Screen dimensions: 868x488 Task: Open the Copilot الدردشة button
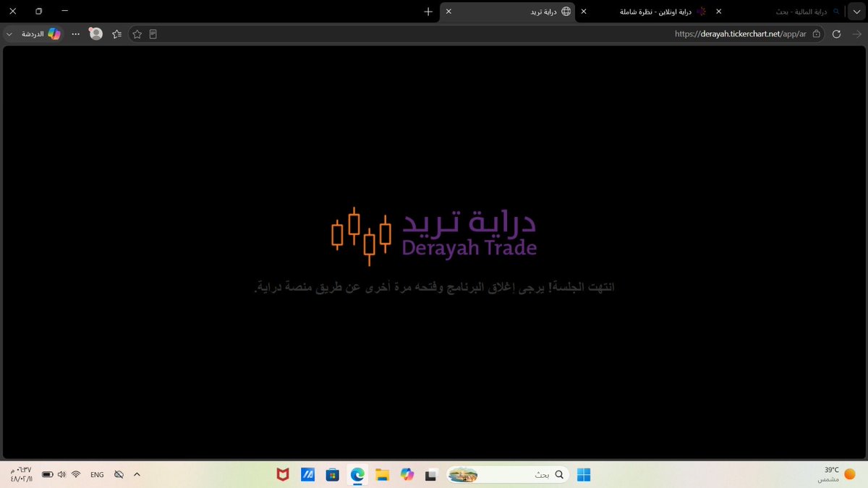41,34
